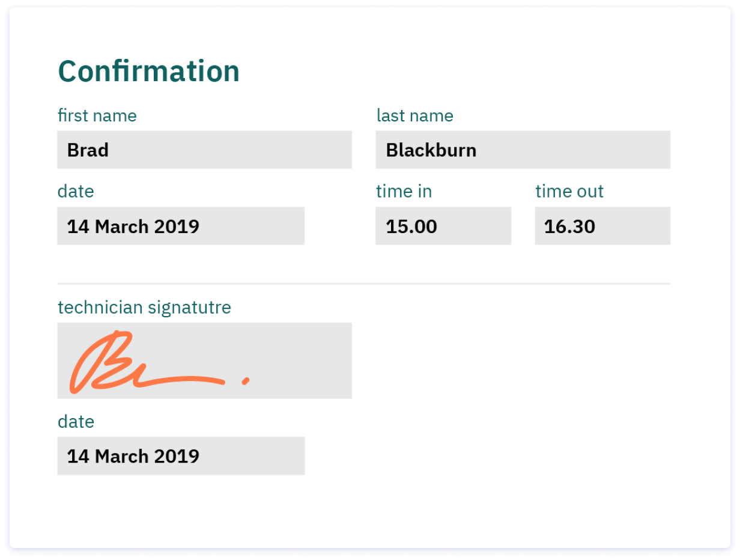Click the orange dot after the signature
Viewport: 740px width, 560px height.
[245, 380]
